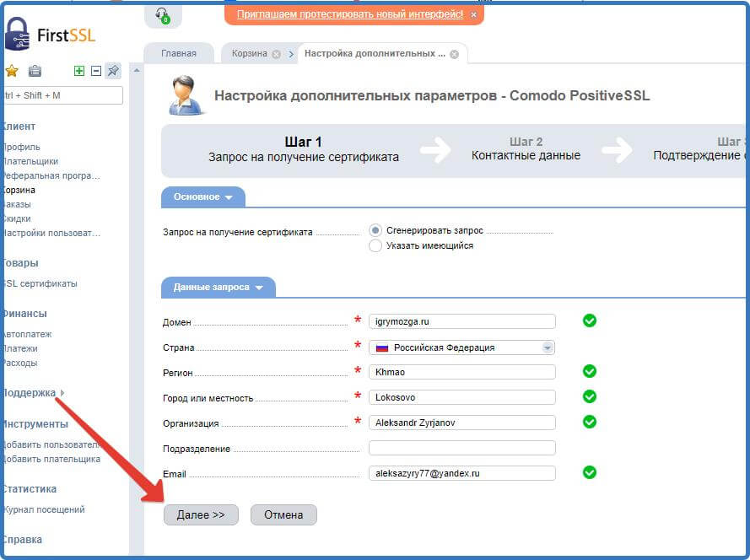Click the Статистика section heading
750x560 pixels.
[x=29, y=489]
